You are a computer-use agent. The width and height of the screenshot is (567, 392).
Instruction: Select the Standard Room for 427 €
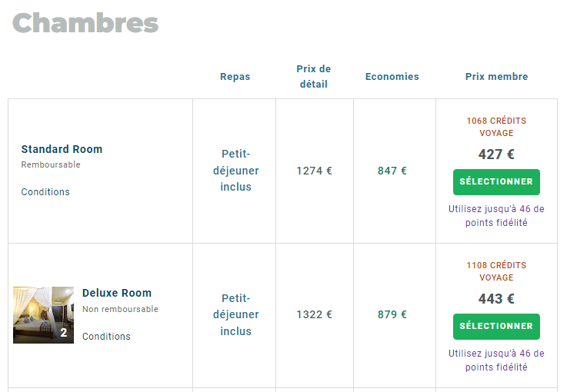(496, 182)
